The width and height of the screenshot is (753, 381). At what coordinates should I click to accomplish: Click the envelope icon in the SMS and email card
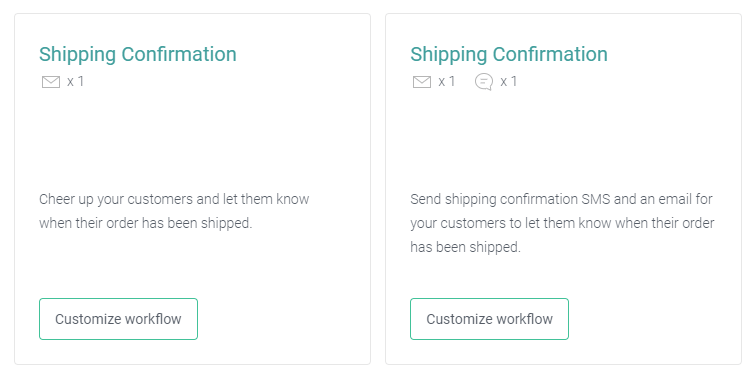coord(422,82)
